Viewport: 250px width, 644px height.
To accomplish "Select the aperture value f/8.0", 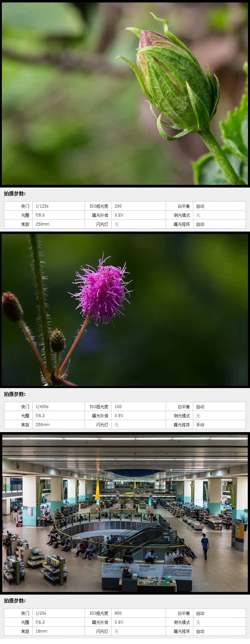I will (x=40, y=215).
